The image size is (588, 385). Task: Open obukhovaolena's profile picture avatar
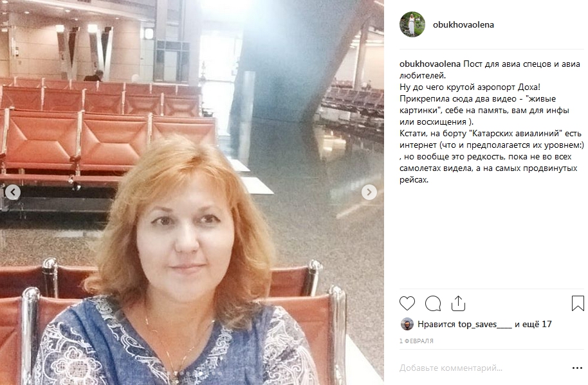412,24
